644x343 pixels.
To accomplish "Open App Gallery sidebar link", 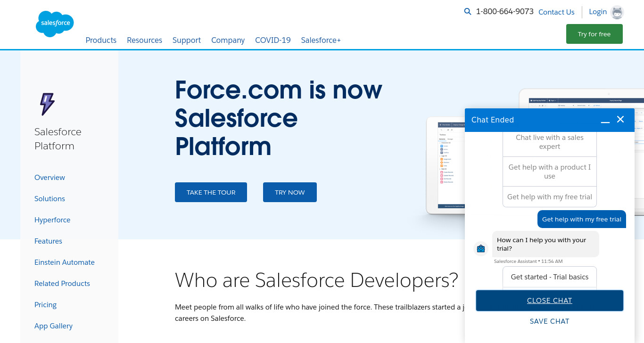I will (x=53, y=326).
